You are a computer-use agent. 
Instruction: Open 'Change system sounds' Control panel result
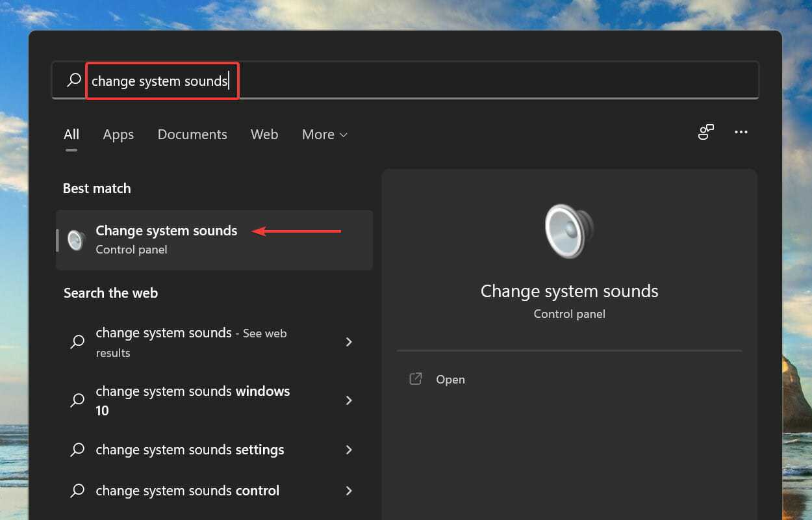pos(166,239)
